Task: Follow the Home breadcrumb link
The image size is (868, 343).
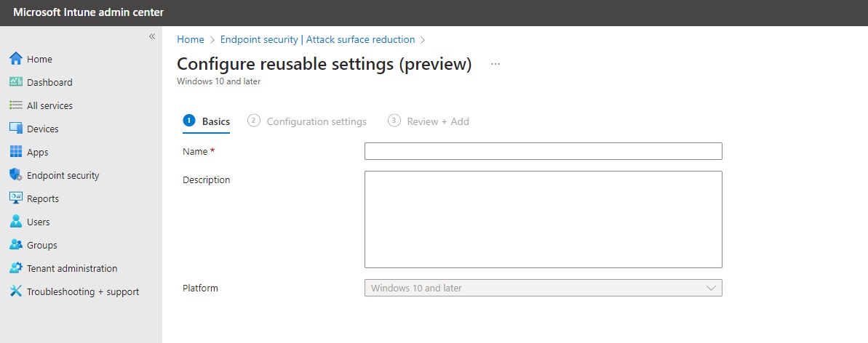Action: coord(191,40)
